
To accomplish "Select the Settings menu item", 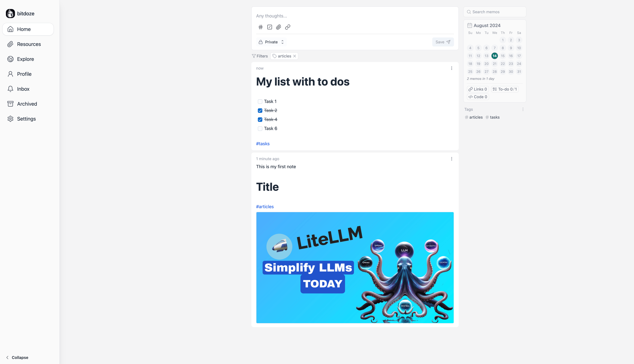I will pyautogui.click(x=26, y=118).
